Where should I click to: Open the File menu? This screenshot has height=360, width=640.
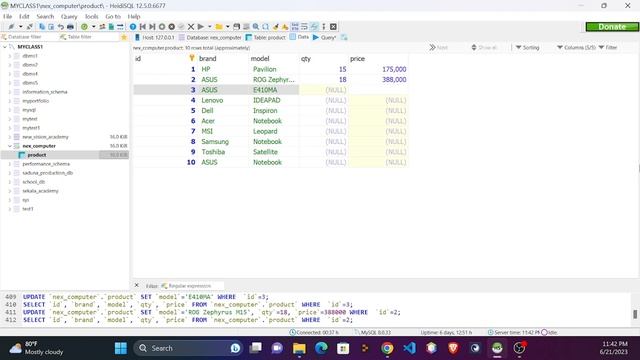pos(7,16)
